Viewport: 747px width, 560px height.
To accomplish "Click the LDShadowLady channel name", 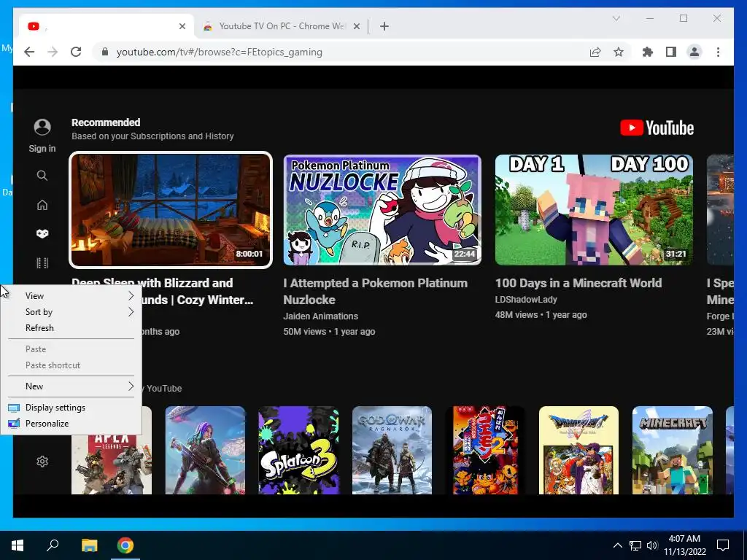I will [526, 300].
